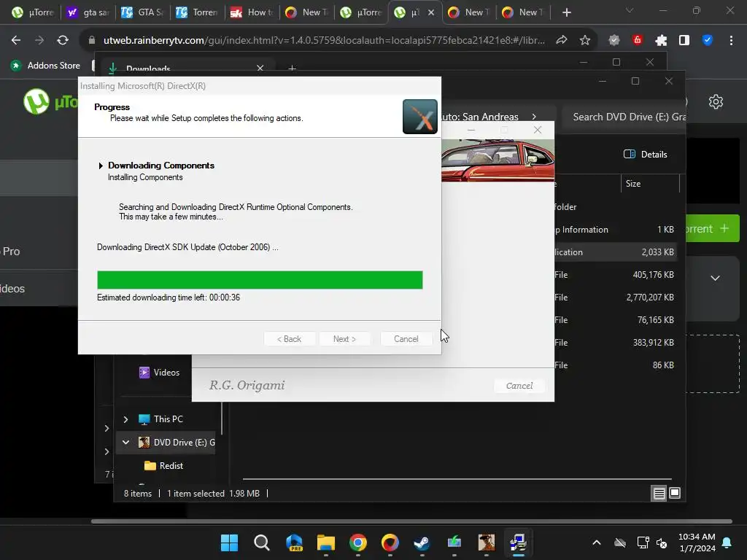This screenshot has height=560, width=747.
Task: Reload the current browser page
Action: (x=63, y=41)
